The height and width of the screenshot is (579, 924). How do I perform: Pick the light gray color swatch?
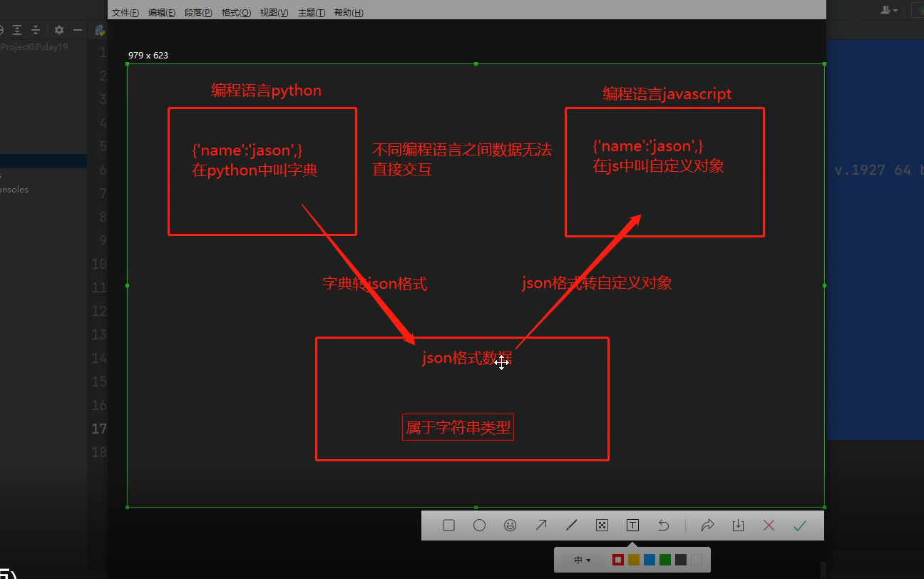[x=697, y=560]
